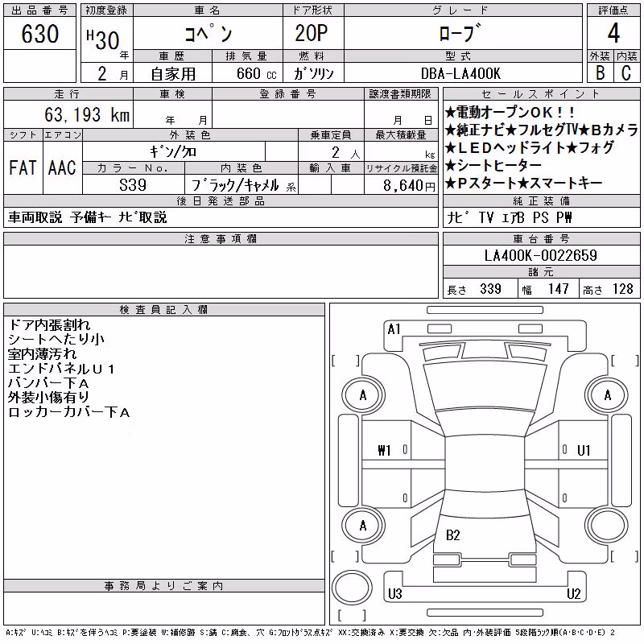Click sales point 電動オープンOK!!
This screenshot has height=644, width=644.
(510, 112)
